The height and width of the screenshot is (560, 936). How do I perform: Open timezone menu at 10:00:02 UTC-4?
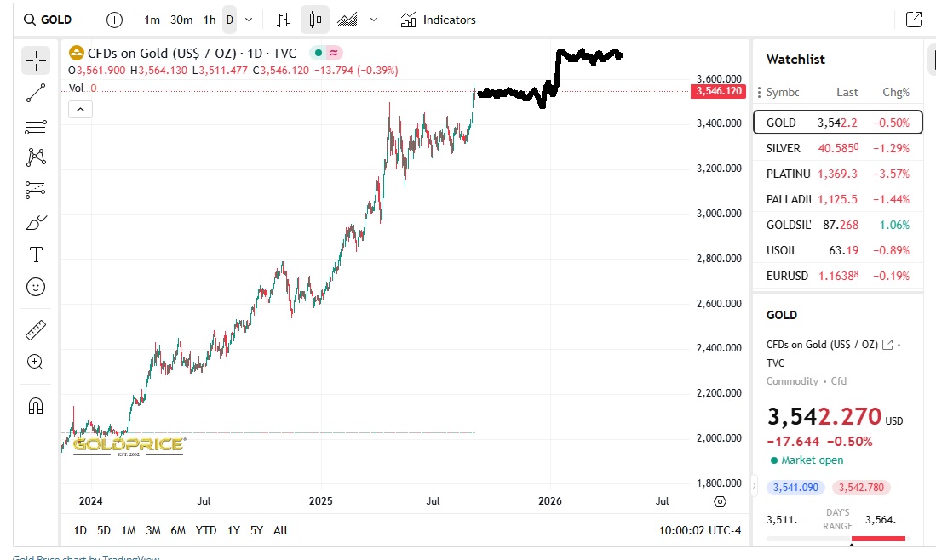(699, 530)
